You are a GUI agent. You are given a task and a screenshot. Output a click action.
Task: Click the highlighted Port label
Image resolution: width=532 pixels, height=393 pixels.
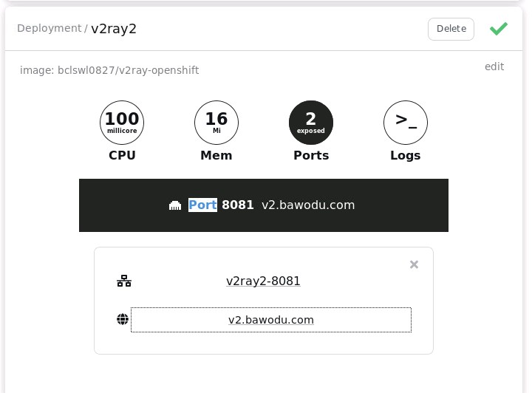tap(202, 205)
